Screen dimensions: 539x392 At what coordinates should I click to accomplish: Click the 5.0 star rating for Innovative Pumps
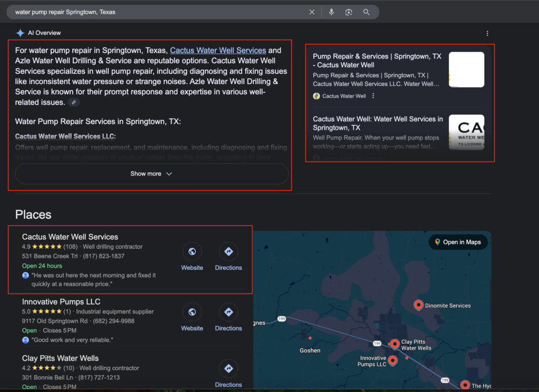(x=46, y=311)
